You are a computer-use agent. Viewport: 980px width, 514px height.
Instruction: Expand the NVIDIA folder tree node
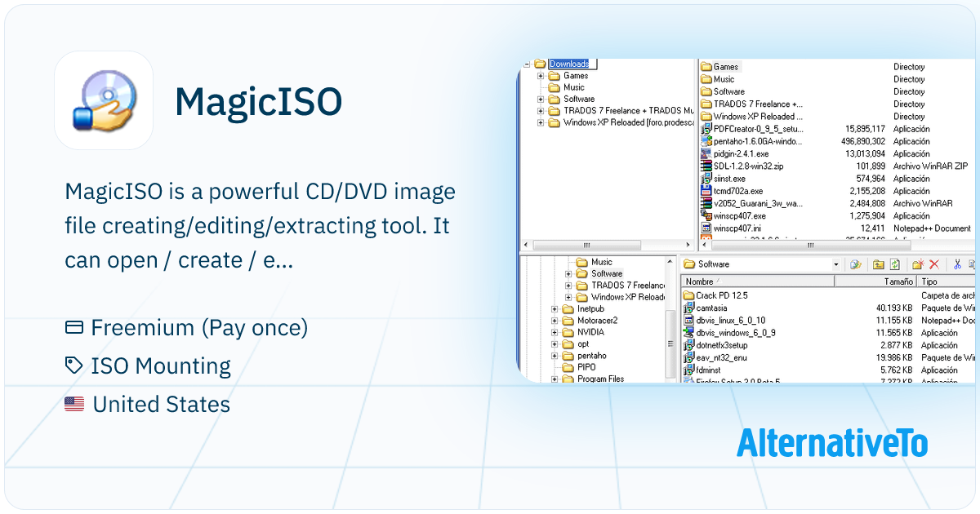pos(555,333)
